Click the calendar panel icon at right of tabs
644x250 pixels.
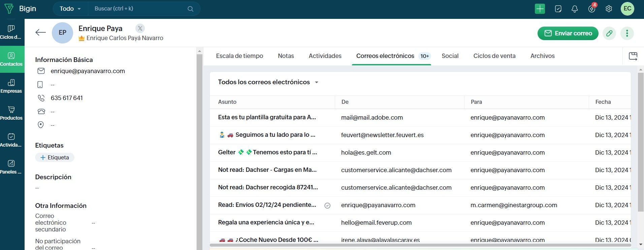pyautogui.click(x=633, y=56)
